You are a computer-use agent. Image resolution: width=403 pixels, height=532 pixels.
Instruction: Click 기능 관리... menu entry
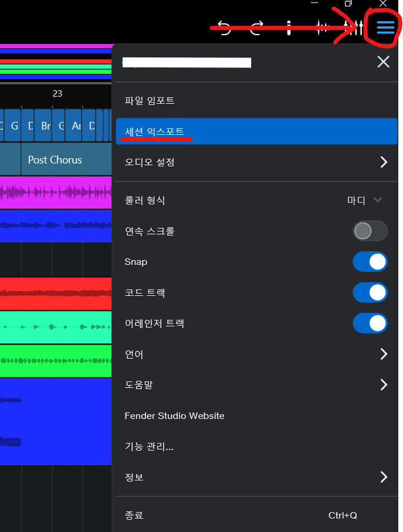[x=149, y=446]
